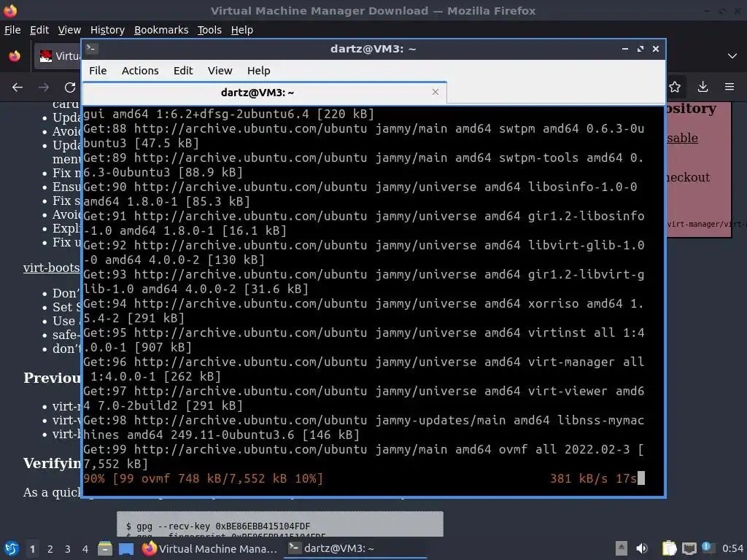
Task: Open update notifier tray icon
Action: pos(708,548)
